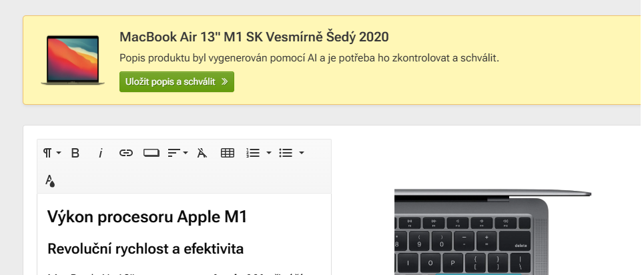This screenshot has height=275, width=644.
Task: Insert a table into the description
Action: click(x=228, y=153)
